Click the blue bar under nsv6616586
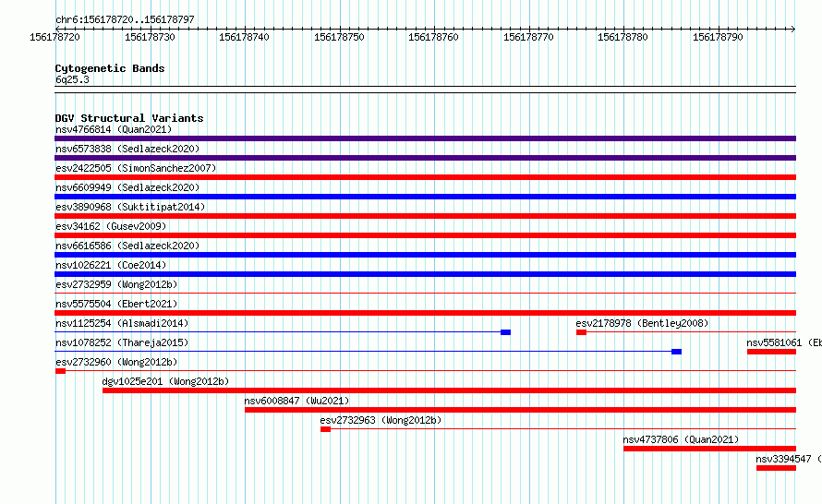Image resolution: width=822 pixels, height=504 pixels. point(425,255)
